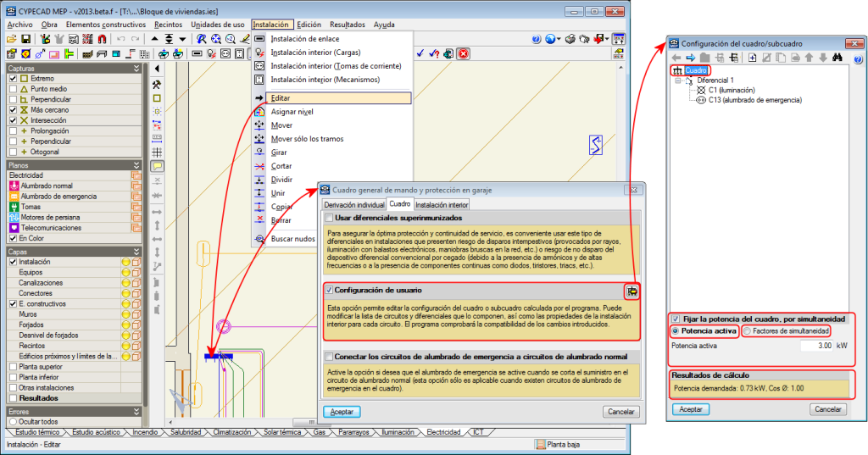Image resolution: width=868 pixels, height=455 pixels.
Task: Click the move-down triangle toolbar icon
Action: [x=182, y=39]
